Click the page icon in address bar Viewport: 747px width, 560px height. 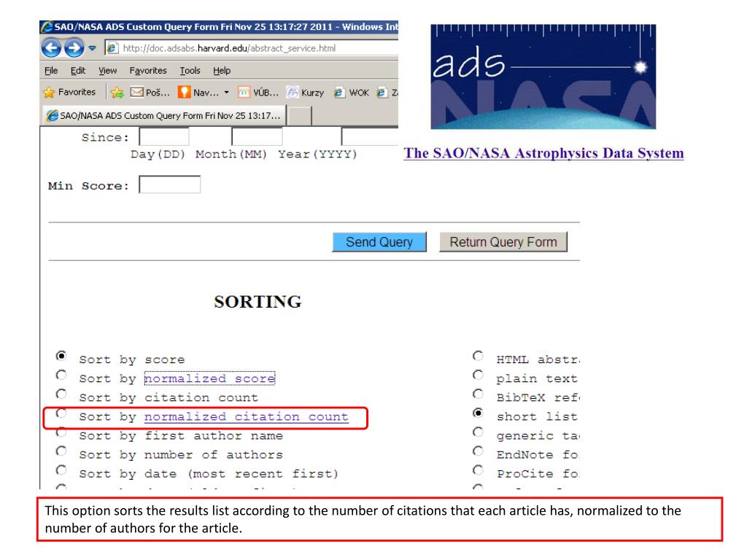(112, 48)
